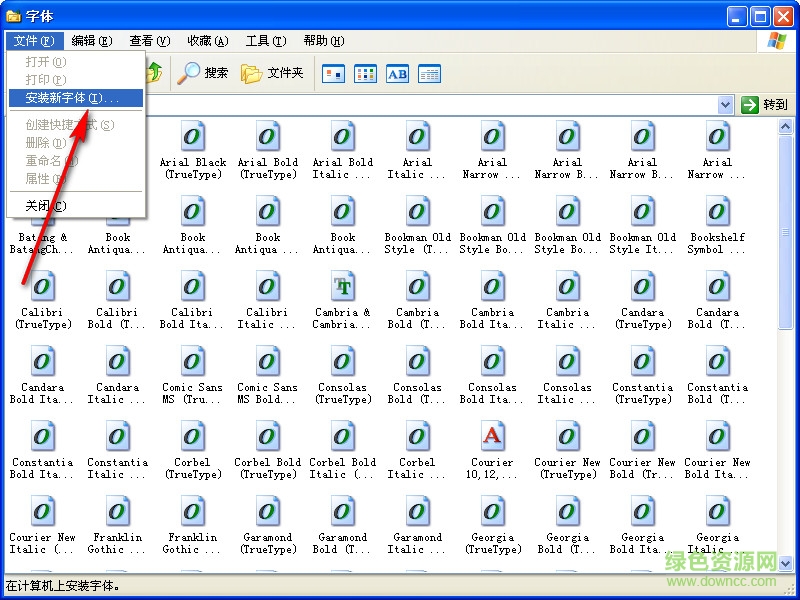Select the font similarity view (AB) icon
800x600 pixels.
click(397, 73)
